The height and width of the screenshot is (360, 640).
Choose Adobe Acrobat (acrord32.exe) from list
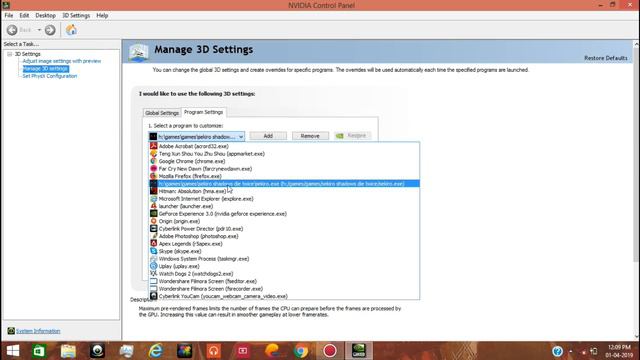(284, 146)
